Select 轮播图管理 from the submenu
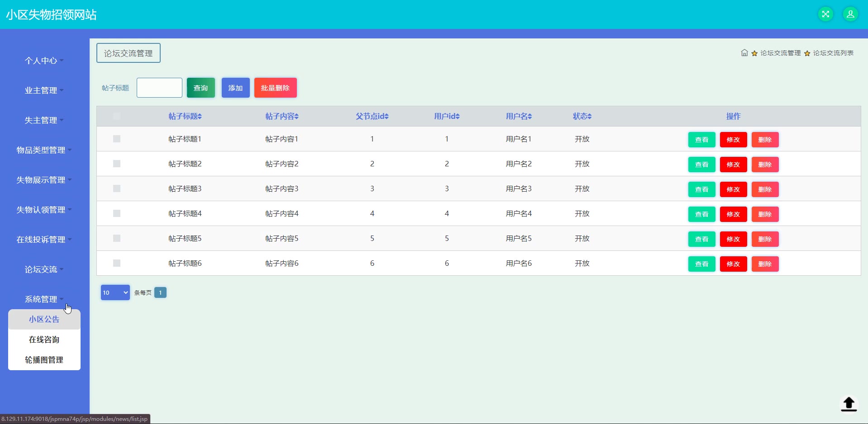 point(44,360)
